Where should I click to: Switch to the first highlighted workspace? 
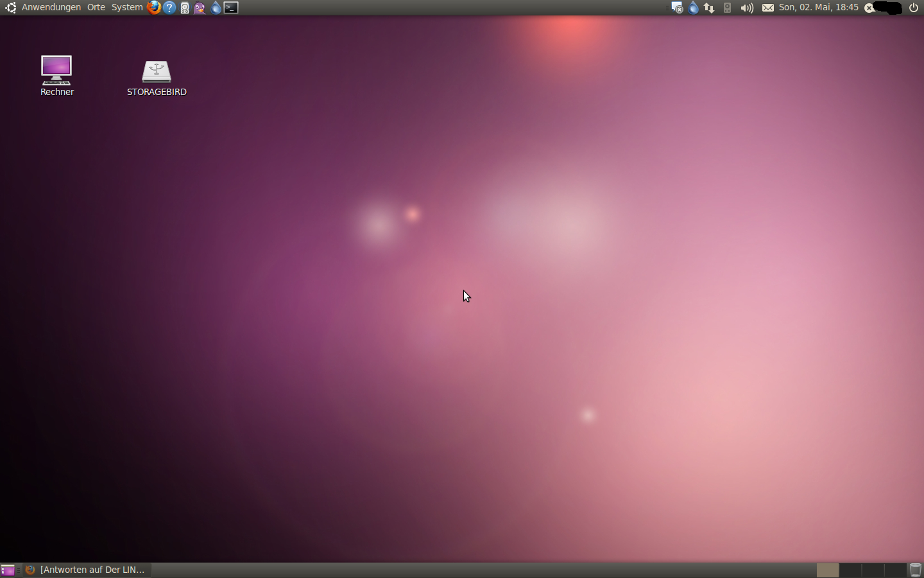[828, 570]
